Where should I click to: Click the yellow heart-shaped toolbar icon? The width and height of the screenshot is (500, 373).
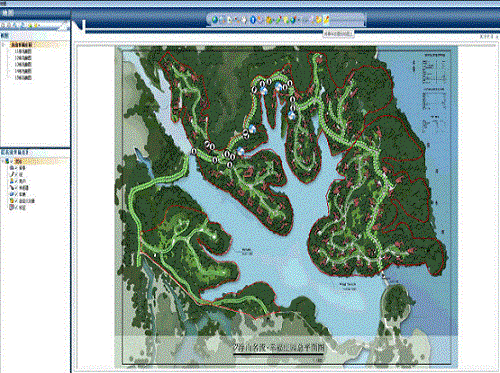pos(318,20)
